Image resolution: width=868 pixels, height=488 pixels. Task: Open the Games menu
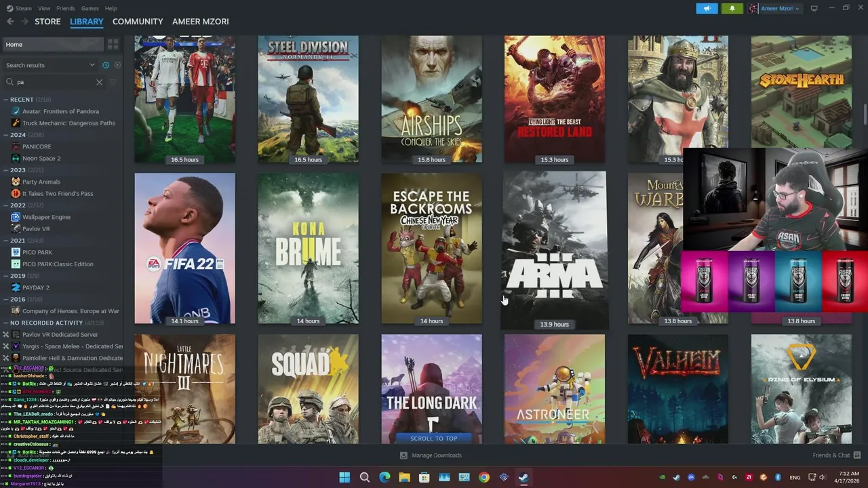pos(90,8)
